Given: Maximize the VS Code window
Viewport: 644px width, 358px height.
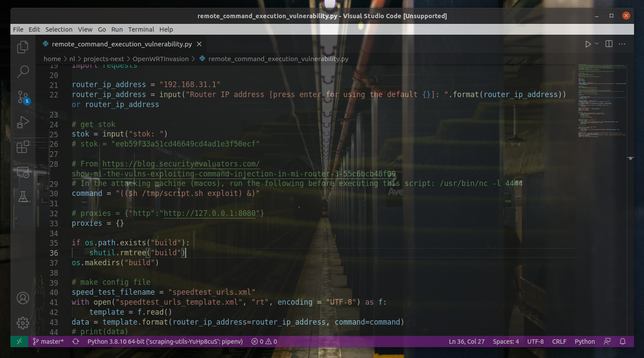Looking at the screenshot, I should click(612, 16).
